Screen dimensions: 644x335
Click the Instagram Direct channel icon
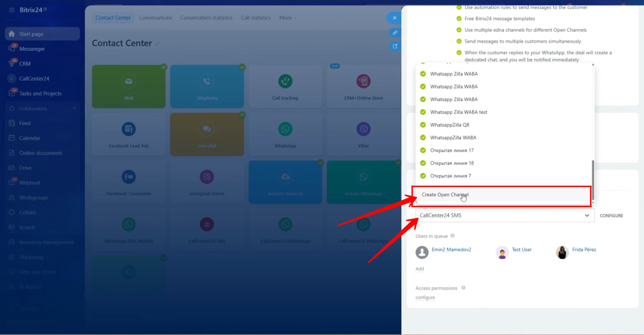click(x=207, y=177)
